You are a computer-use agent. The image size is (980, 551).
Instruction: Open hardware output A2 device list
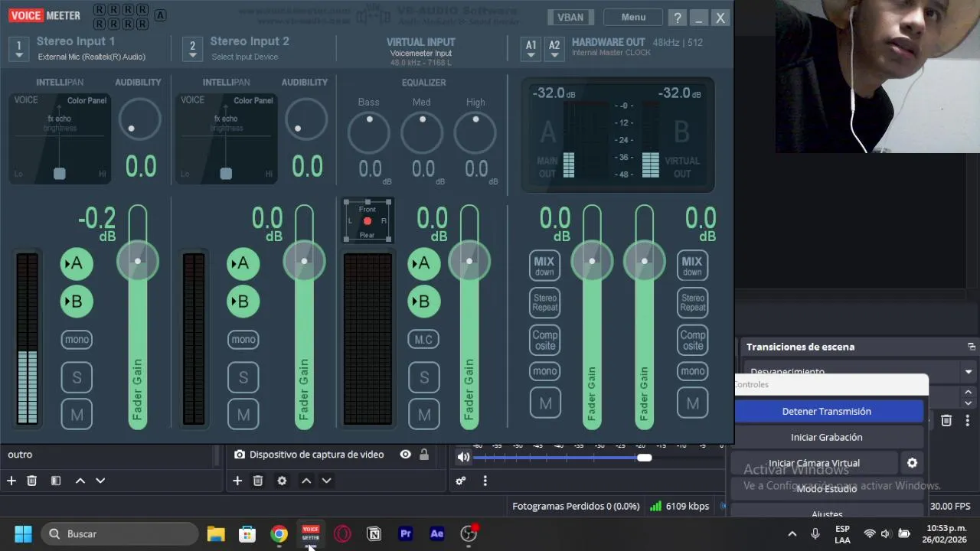(x=554, y=48)
